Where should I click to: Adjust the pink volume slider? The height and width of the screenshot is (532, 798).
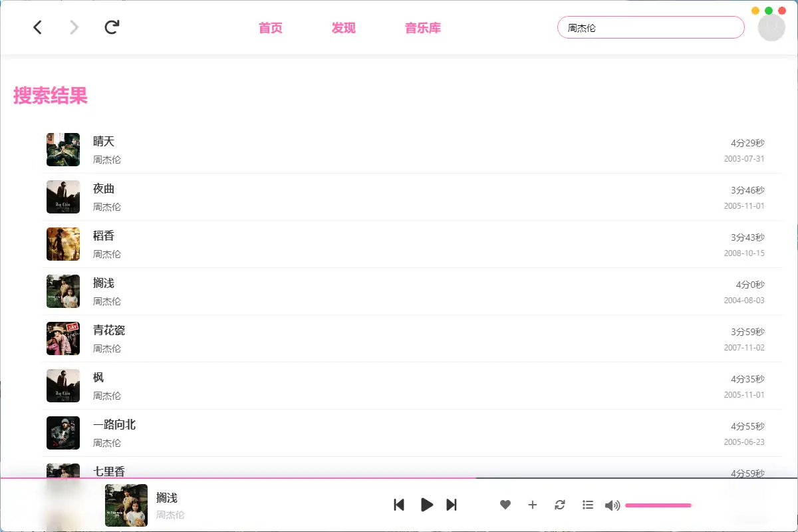tap(658, 505)
